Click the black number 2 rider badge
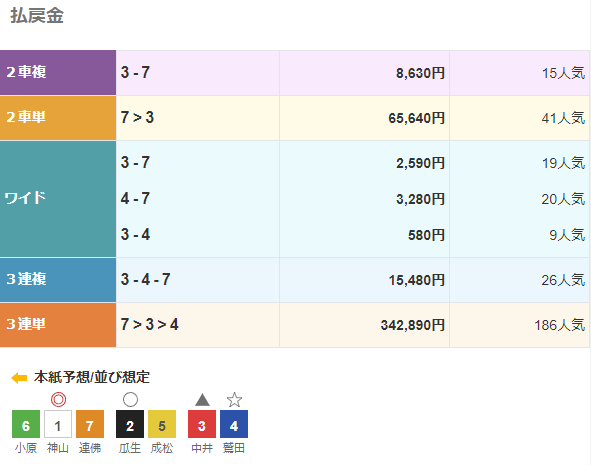 pos(130,424)
